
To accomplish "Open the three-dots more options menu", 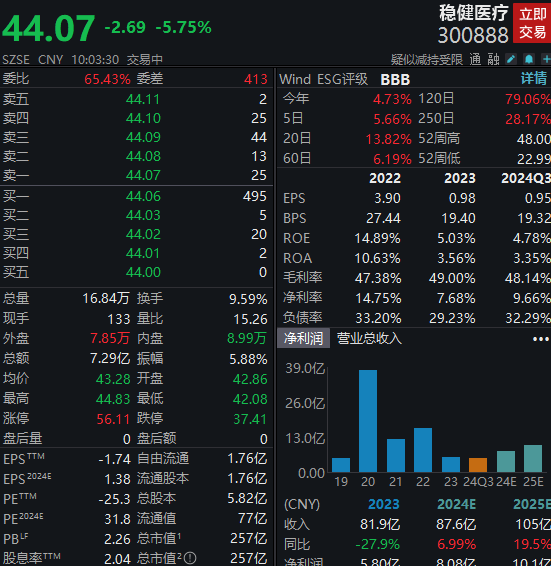I will [541, 339].
